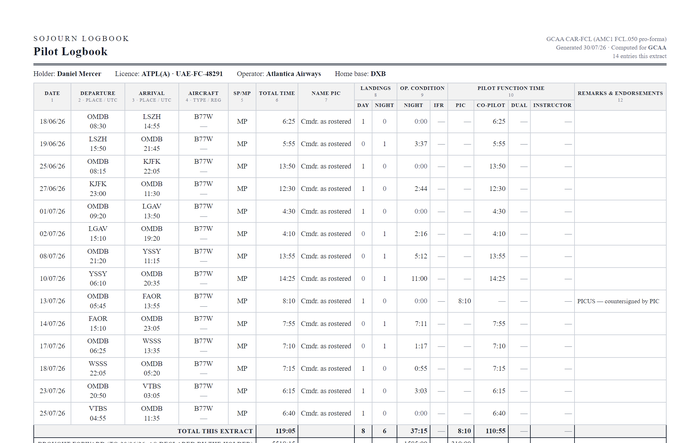Click holder name Daniel Mercer
This screenshot has height=443, width=700.
pos(79,74)
